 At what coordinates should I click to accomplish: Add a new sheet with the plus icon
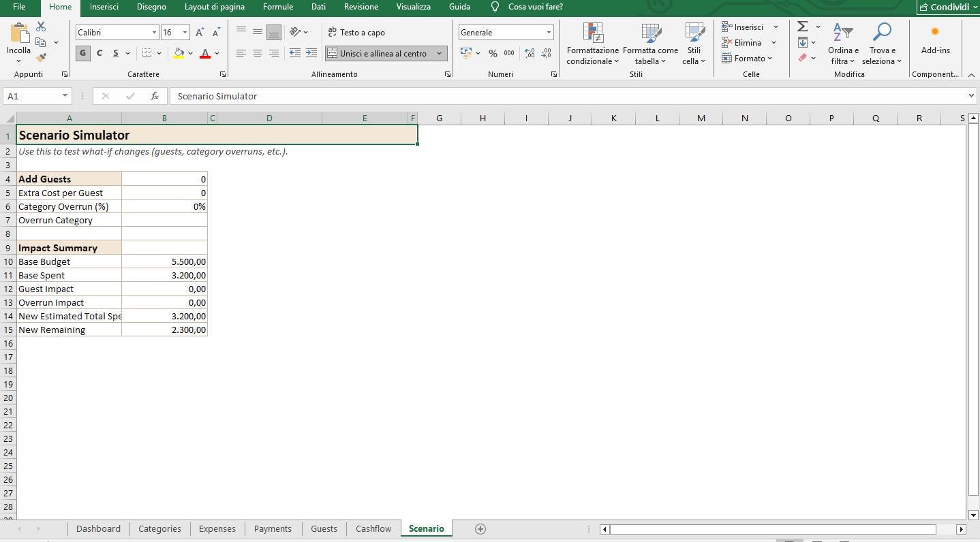(x=480, y=529)
